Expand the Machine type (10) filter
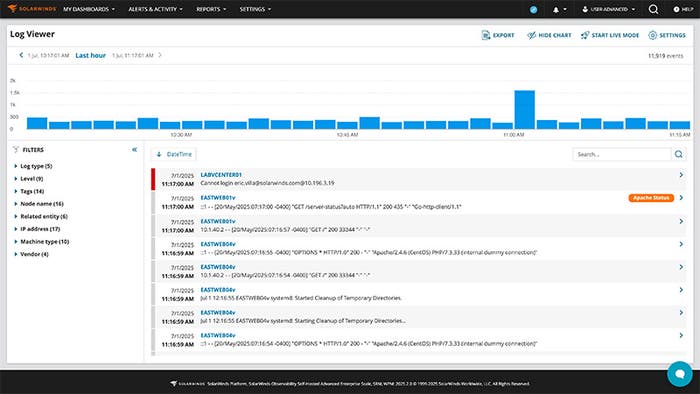The image size is (700, 394). tap(42, 241)
